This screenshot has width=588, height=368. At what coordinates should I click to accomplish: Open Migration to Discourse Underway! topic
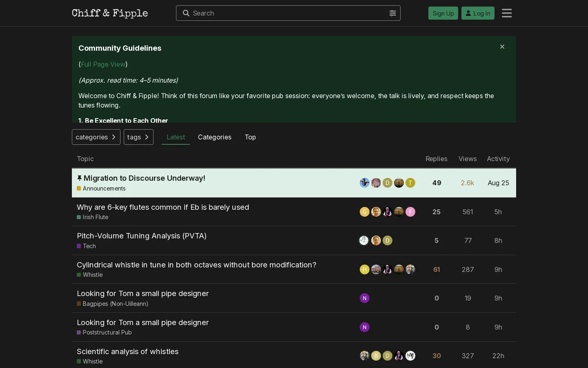[x=144, y=178]
